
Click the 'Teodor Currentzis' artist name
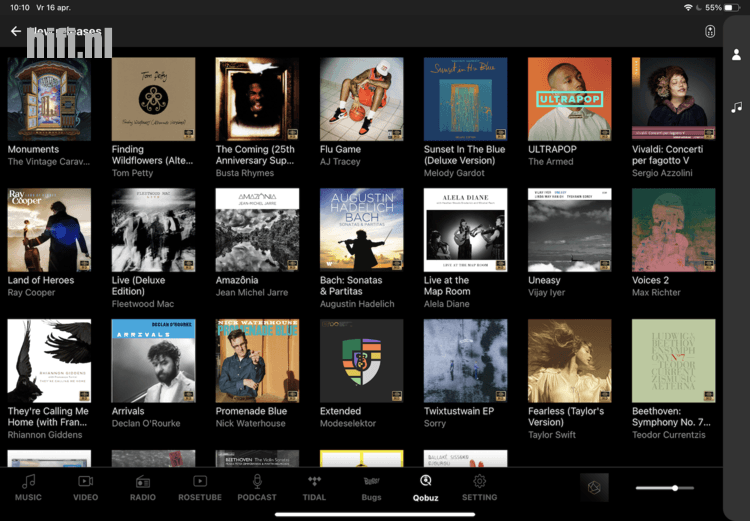pos(669,435)
